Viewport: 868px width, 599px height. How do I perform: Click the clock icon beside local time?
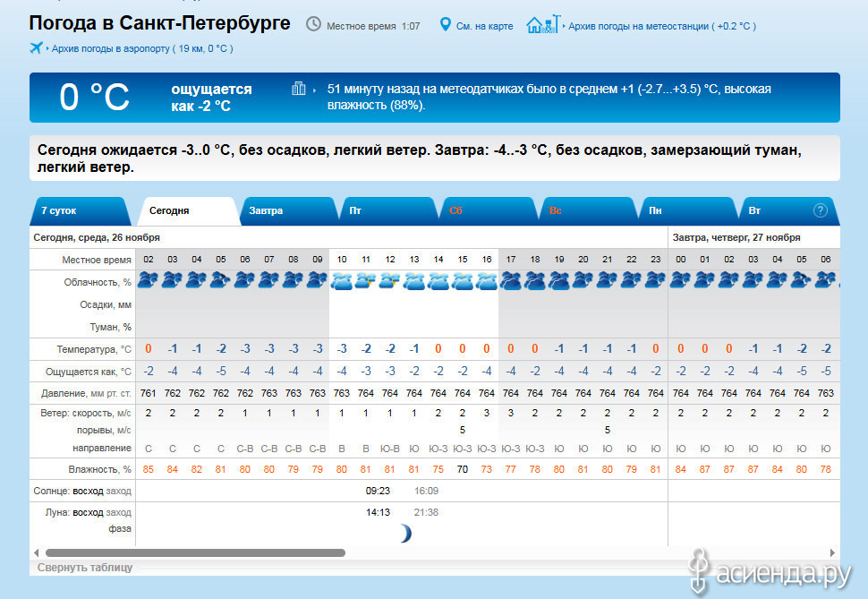313,24
